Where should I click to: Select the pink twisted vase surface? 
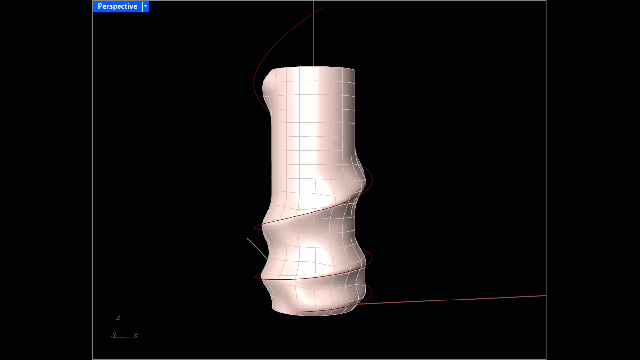pos(313,191)
